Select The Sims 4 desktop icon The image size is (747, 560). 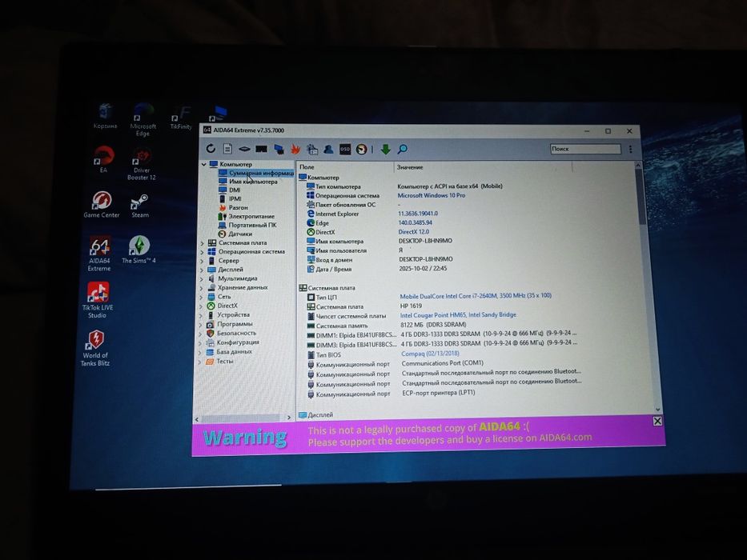coord(139,250)
